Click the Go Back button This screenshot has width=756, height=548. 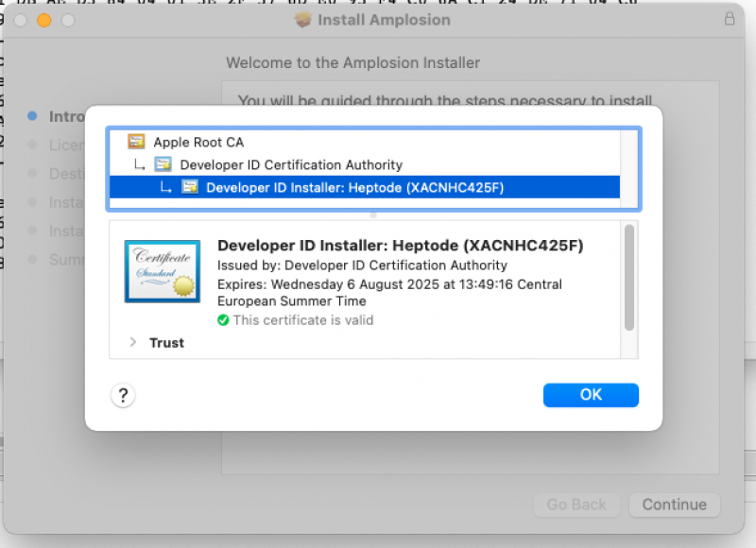pos(576,505)
